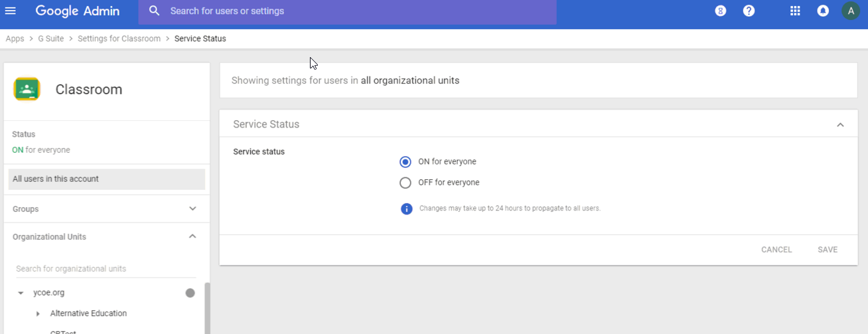Open the Google apps grid launcher
This screenshot has height=334, width=868.
tap(795, 11)
